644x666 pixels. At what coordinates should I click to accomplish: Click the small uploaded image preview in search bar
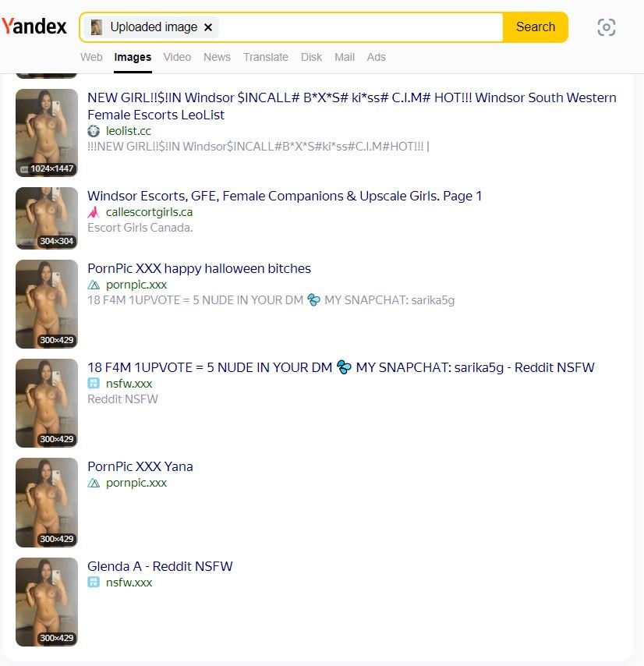97,27
